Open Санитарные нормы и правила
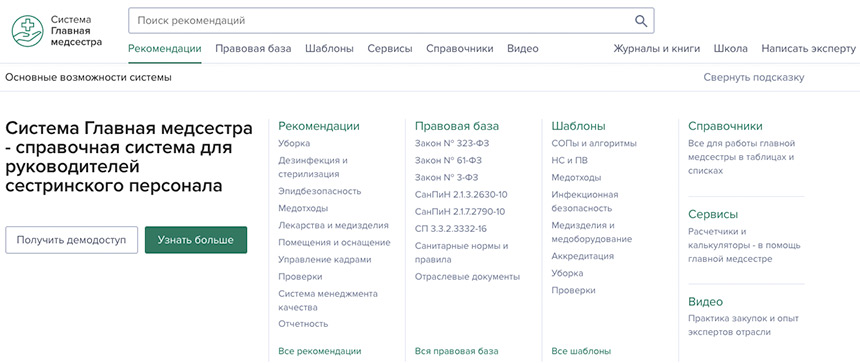Image resolution: width=860 pixels, height=363 pixels. pos(462,253)
